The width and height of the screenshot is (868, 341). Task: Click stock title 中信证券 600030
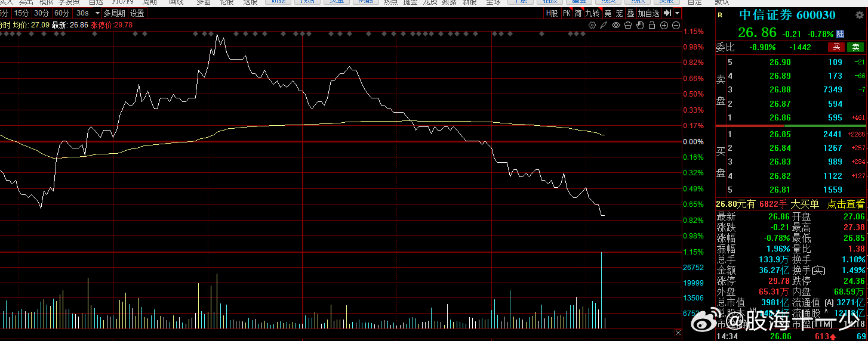point(787,15)
